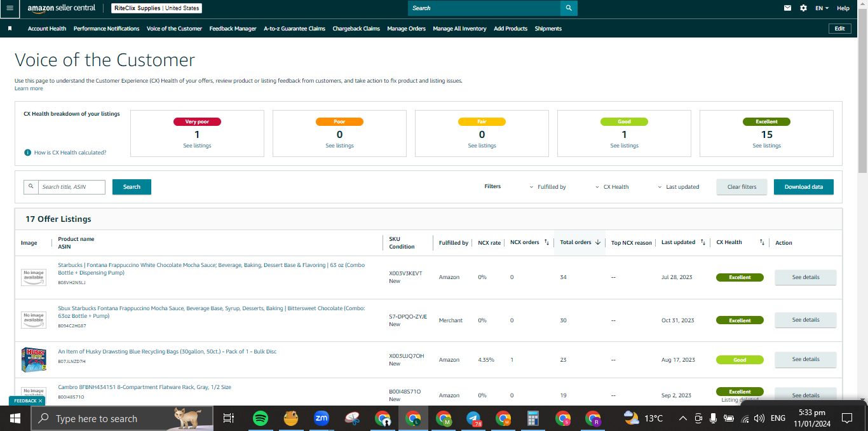Screen dimensions: 868x431
Task: Click the search magnifier button in header
Action: [569, 8]
